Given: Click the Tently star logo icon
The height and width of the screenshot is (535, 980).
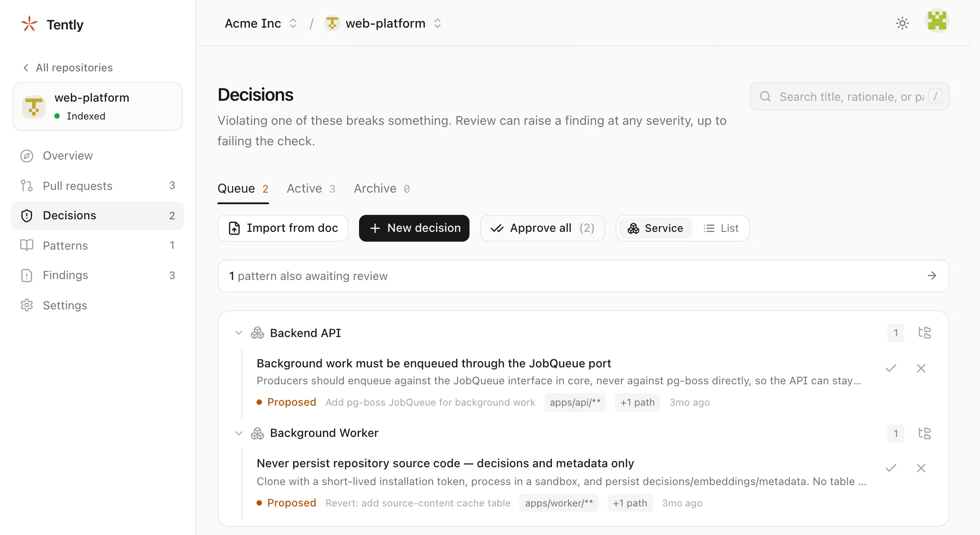Looking at the screenshot, I should coord(29,24).
